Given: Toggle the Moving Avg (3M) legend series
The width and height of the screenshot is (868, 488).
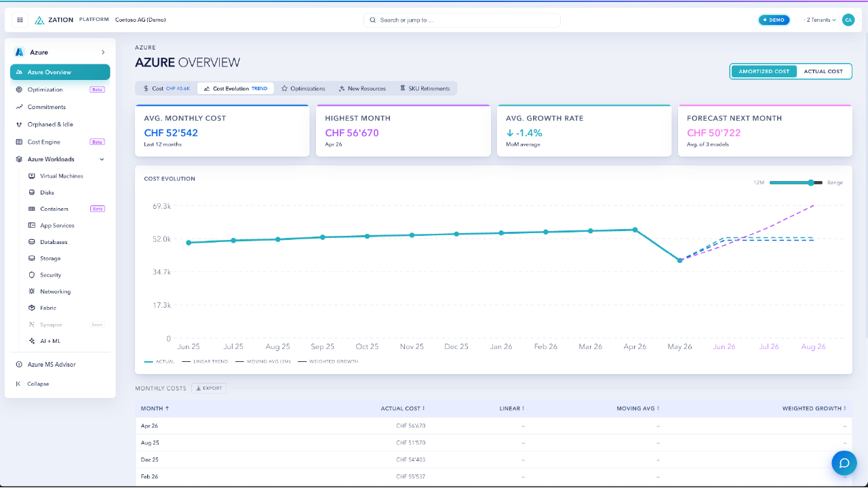Looking at the screenshot, I should tap(262, 361).
